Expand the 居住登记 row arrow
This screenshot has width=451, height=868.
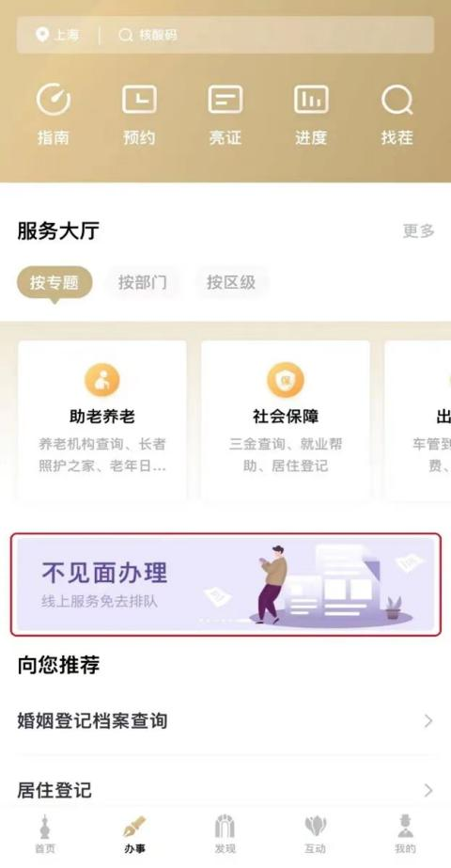tap(428, 790)
